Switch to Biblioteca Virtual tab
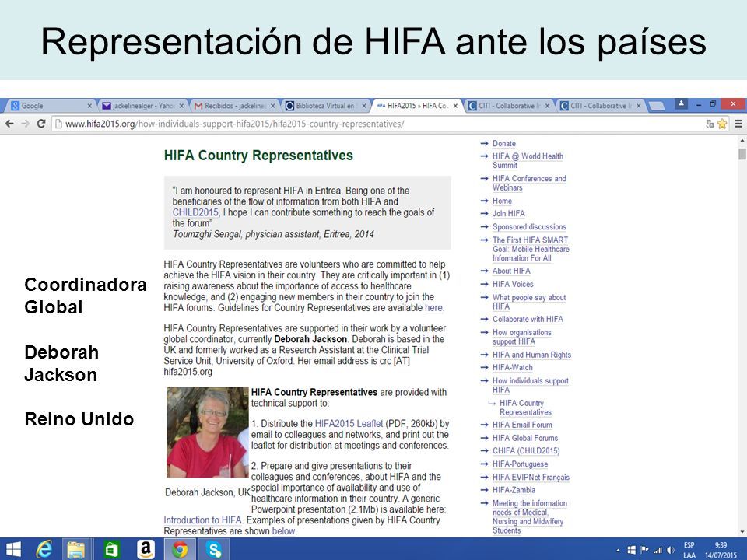Viewport: 747px width, 560px height. point(325,106)
